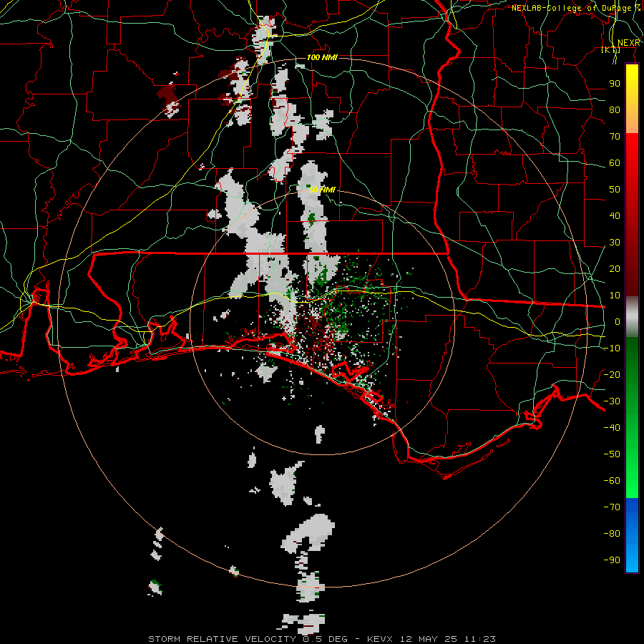Click the 50 NMI range ring label
This screenshot has width=644, height=644.
pos(322,190)
